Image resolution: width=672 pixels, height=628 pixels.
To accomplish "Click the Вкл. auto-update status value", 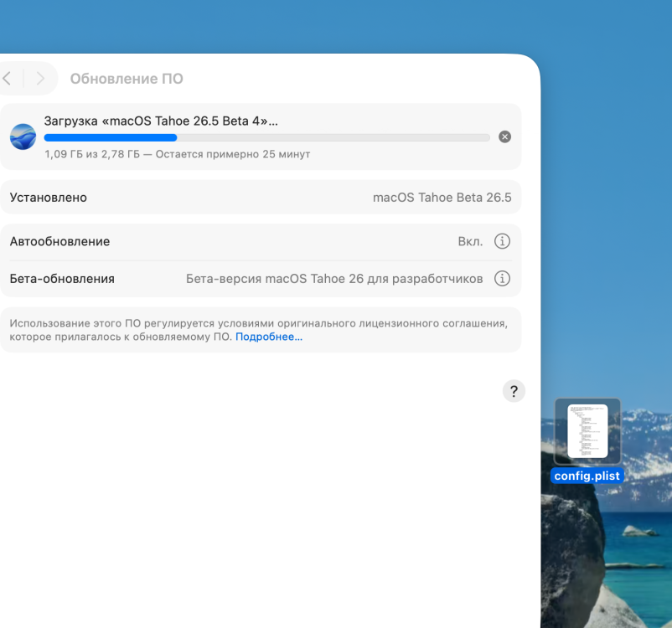I will point(470,242).
